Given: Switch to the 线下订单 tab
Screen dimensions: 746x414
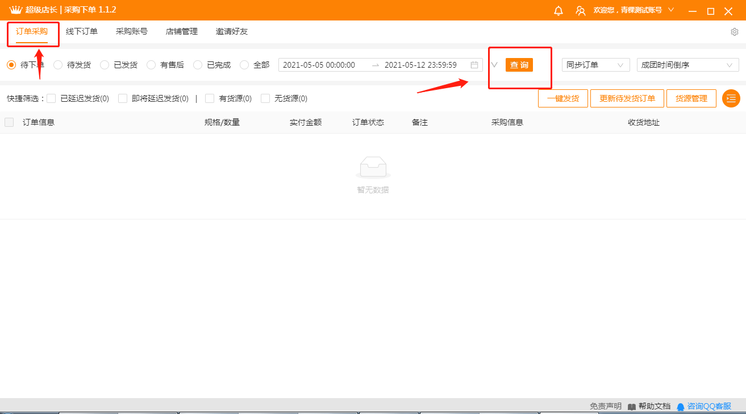Looking at the screenshot, I should point(82,32).
